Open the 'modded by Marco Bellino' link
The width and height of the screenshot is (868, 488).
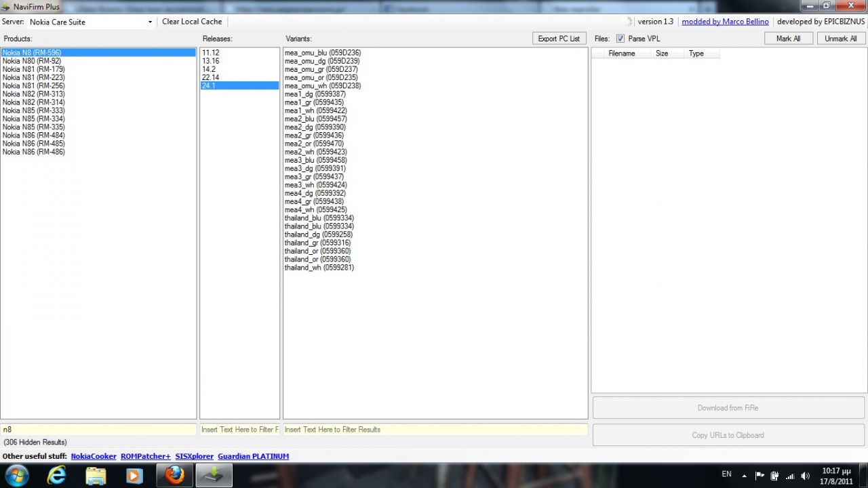tap(725, 22)
